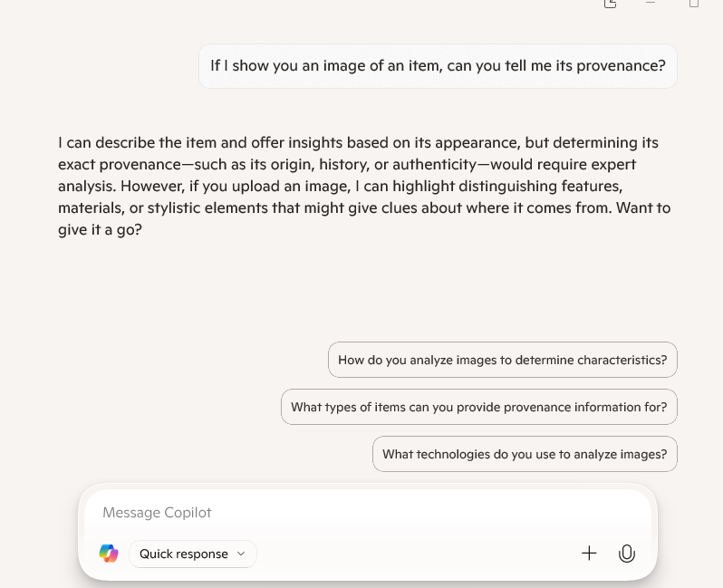The image size is (723, 588).
Task: Choose "What types of items" provenance suggestion
Action: click(478, 407)
